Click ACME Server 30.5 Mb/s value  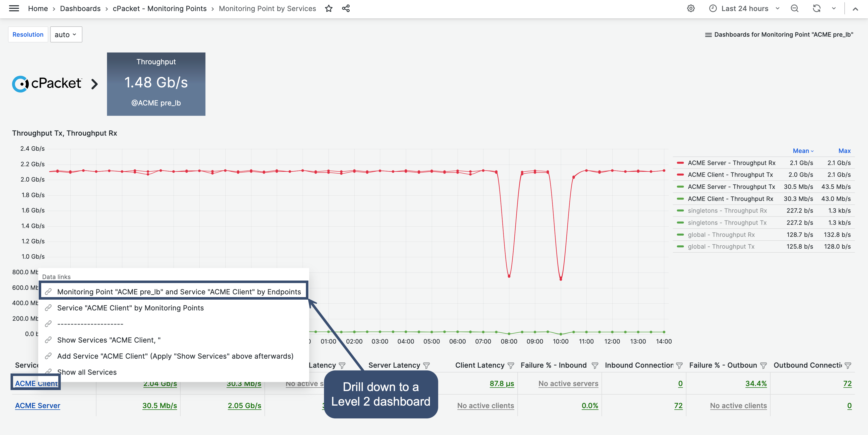point(159,406)
